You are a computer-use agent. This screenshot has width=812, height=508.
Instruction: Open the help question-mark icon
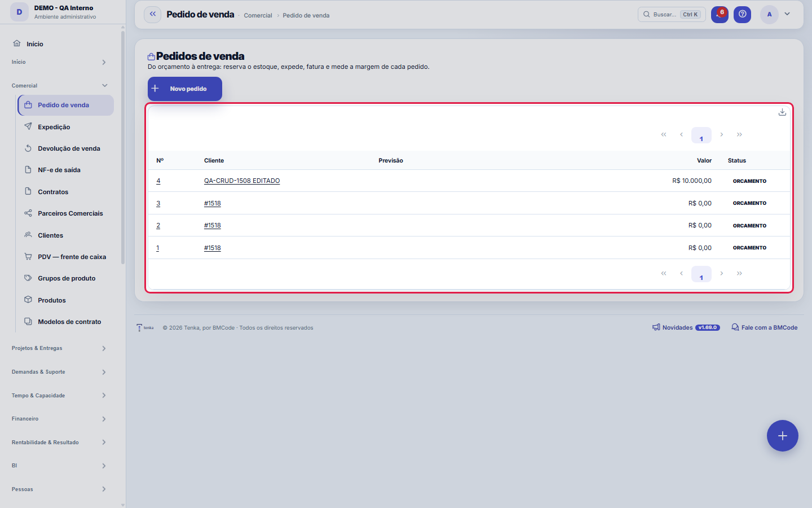click(x=743, y=14)
